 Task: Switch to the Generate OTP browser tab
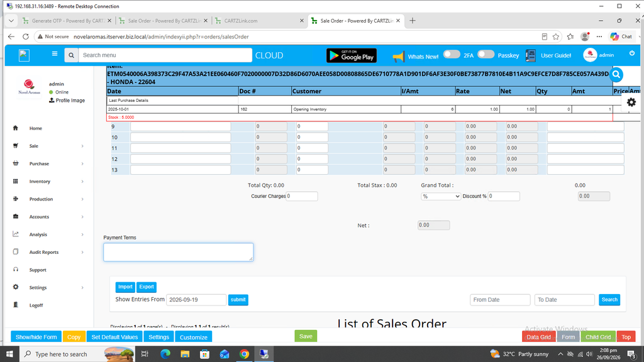(67, 21)
